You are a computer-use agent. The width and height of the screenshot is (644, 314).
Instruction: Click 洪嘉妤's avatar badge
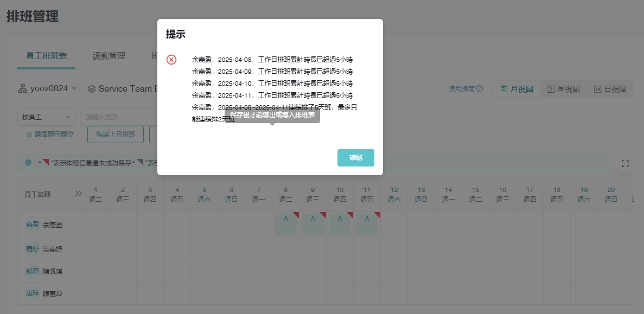(x=33, y=249)
